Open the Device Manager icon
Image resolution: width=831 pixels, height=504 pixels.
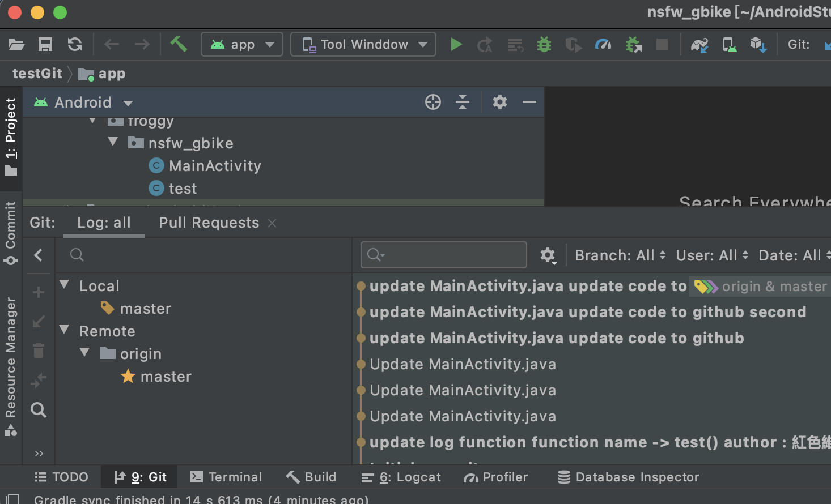[729, 44]
